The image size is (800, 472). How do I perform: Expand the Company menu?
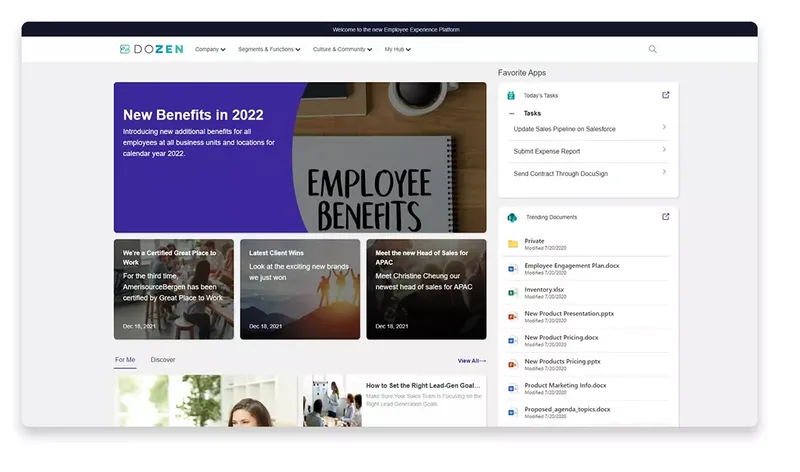point(210,49)
